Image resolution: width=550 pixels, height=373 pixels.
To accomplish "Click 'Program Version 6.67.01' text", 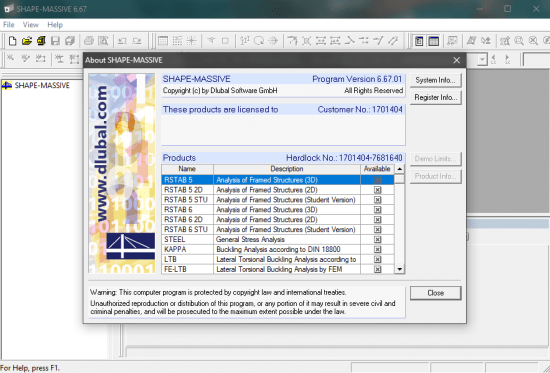I will click(357, 79).
